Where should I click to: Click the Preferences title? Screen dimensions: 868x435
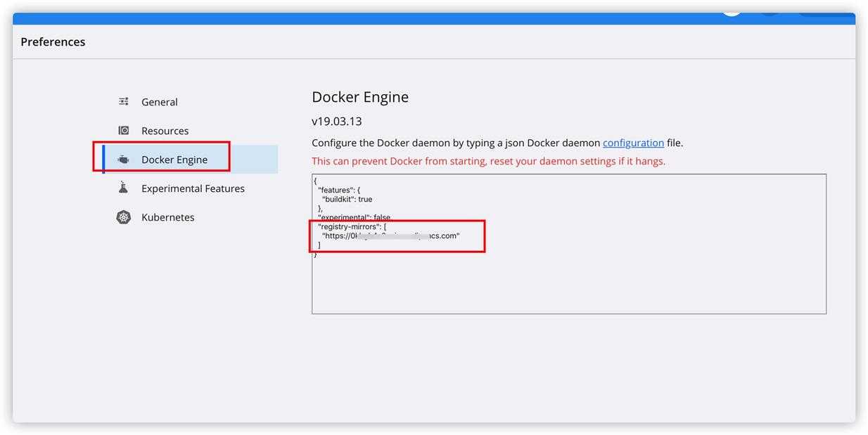pos(53,42)
